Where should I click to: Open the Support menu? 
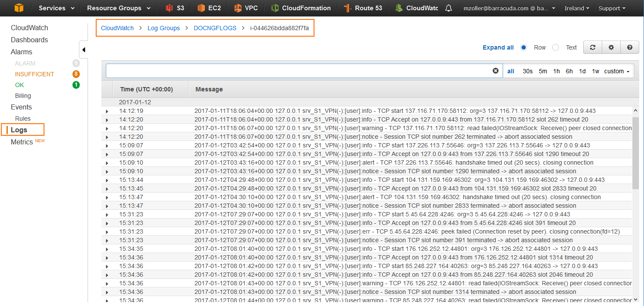612,7
